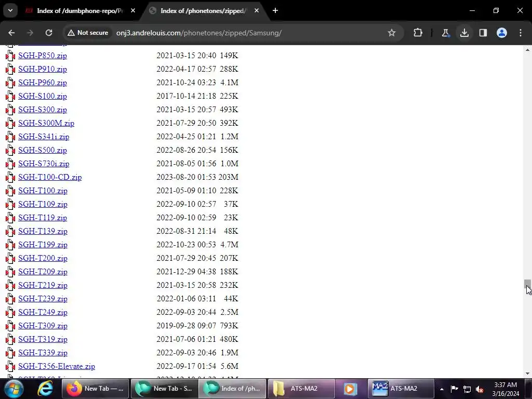Image resolution: width=532 pixels, height=399 pixels.
Task: Click the muted volume tray icon
Action: click(x=480, y=389)
